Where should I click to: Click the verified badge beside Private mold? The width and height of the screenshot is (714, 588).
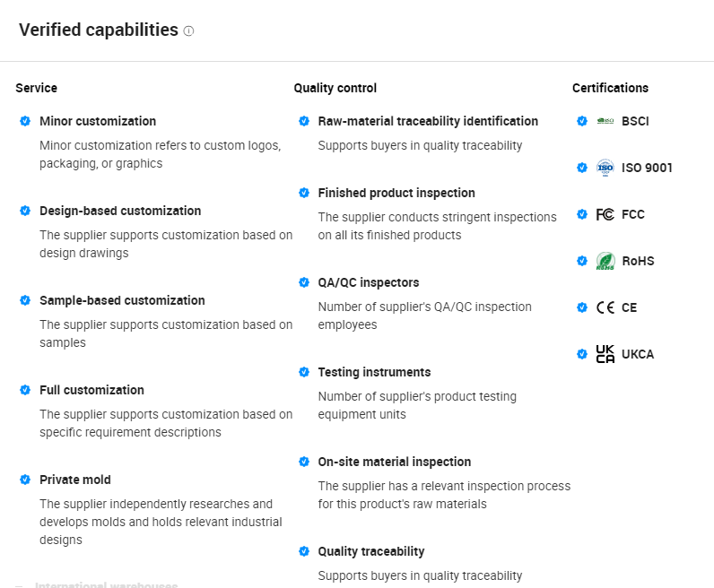25,480
